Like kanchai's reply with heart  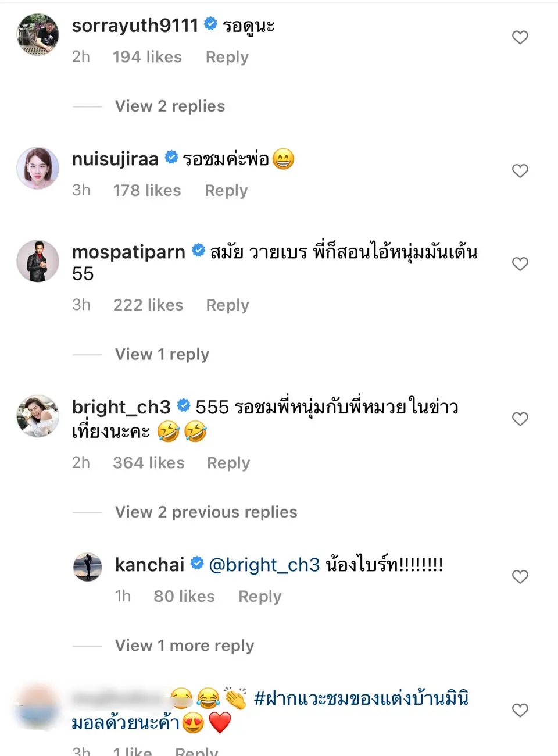pos(520,577)
